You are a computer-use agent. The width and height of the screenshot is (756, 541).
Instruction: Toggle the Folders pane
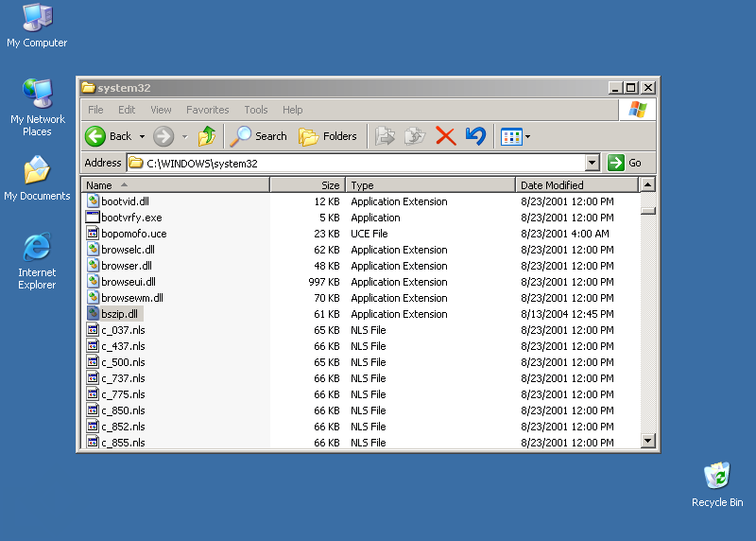point(328,136)
